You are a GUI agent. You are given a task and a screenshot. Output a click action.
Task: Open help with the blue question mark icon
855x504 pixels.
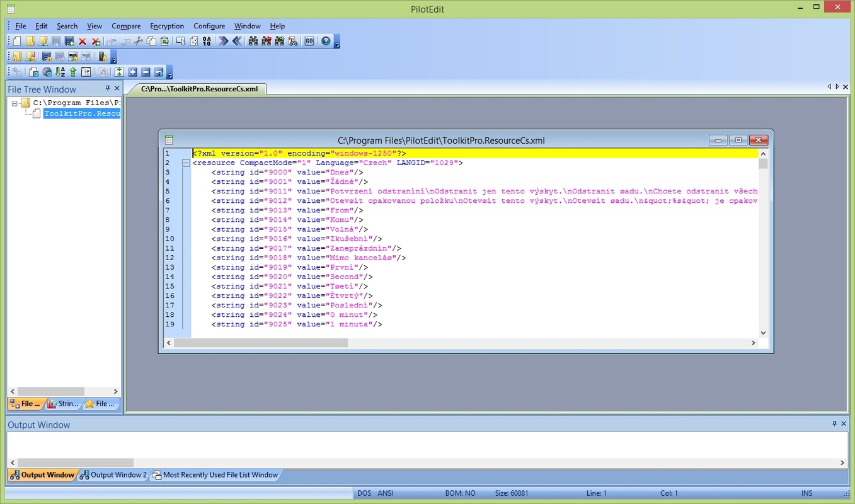pyautogui.click(x=326, y=41)
